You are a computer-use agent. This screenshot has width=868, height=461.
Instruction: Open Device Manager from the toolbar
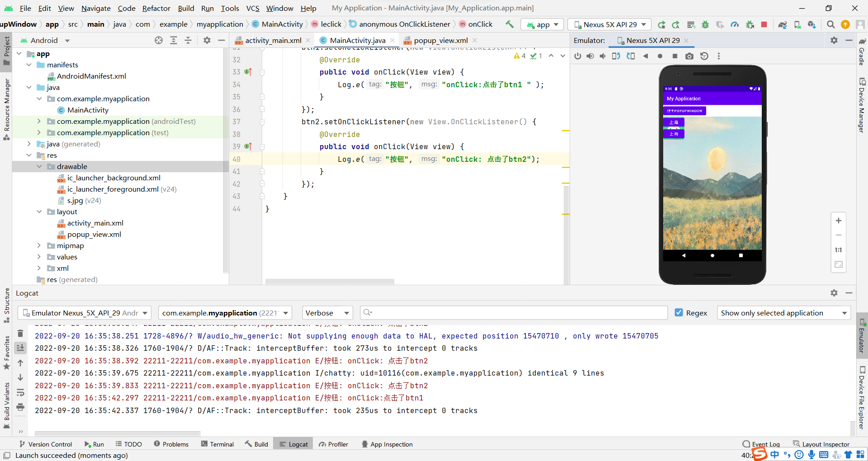coord(797,24)
